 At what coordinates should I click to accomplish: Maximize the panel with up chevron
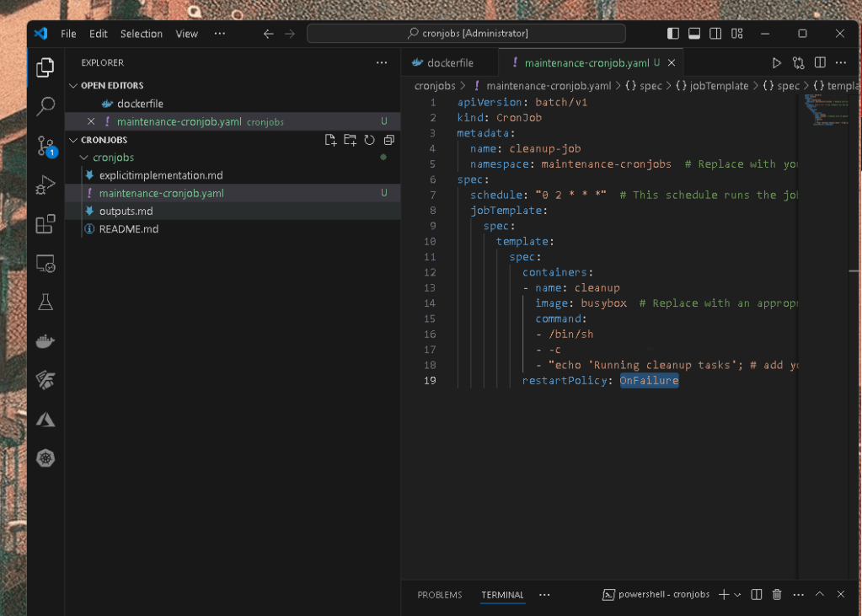tap(820, 594)
